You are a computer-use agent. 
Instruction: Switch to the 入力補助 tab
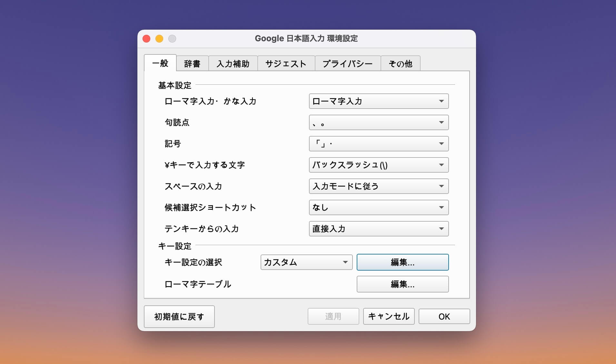tap(233, 63)
